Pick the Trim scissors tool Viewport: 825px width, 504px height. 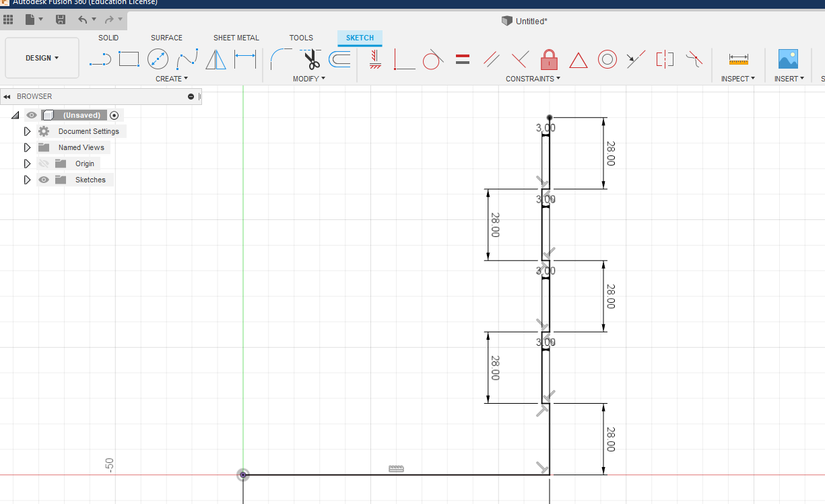[310, 59]
